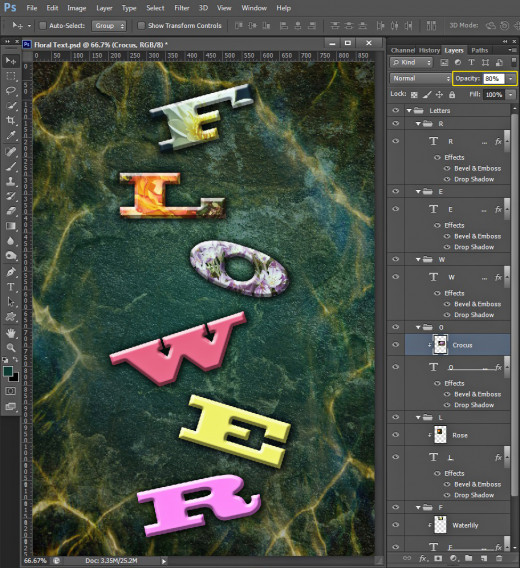The width and height of the screenshot is (520, 568).
Task: Click the Drop Shadow effect under R
Action: coord(474,179)
